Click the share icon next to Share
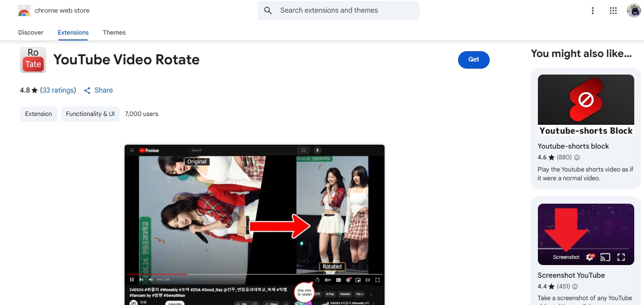The width and height of the screenshot is (644, 305). click(88, 91)
